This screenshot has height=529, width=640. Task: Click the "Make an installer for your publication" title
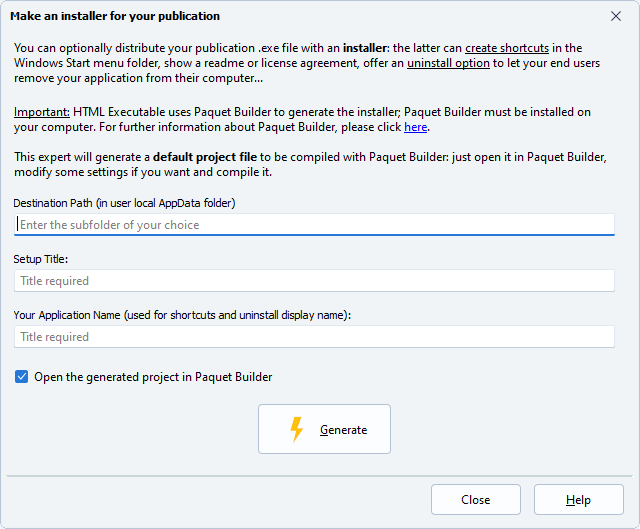pyautogui.click(x=115, y=16)
